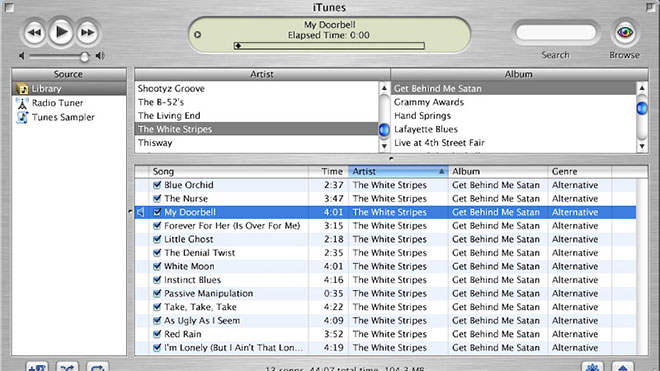Click the Artist browser pane header
The width and height of the screenshot is (660, 371).
pos(262,74)
